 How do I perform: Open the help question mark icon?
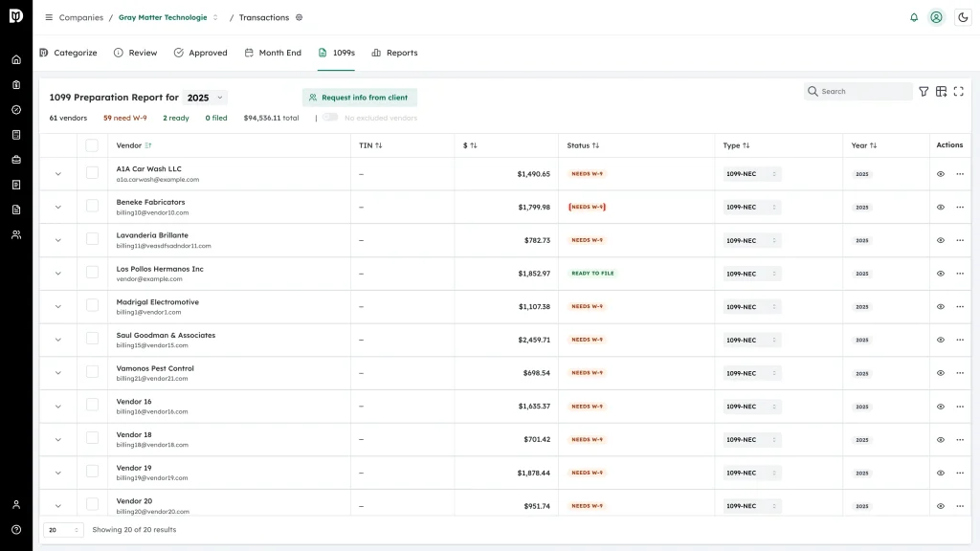point(16,530)
